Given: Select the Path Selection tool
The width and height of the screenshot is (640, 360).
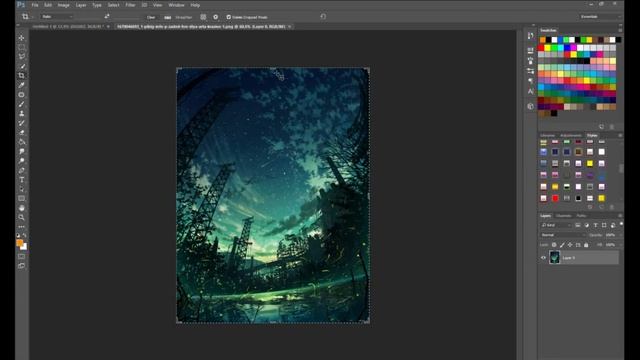Looking at the screenshot, I should point(22,189).
